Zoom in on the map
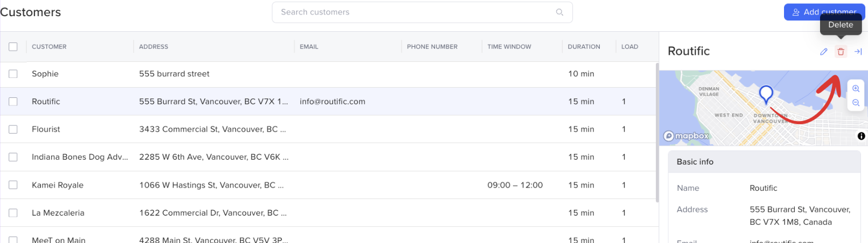 coord(856,89)
